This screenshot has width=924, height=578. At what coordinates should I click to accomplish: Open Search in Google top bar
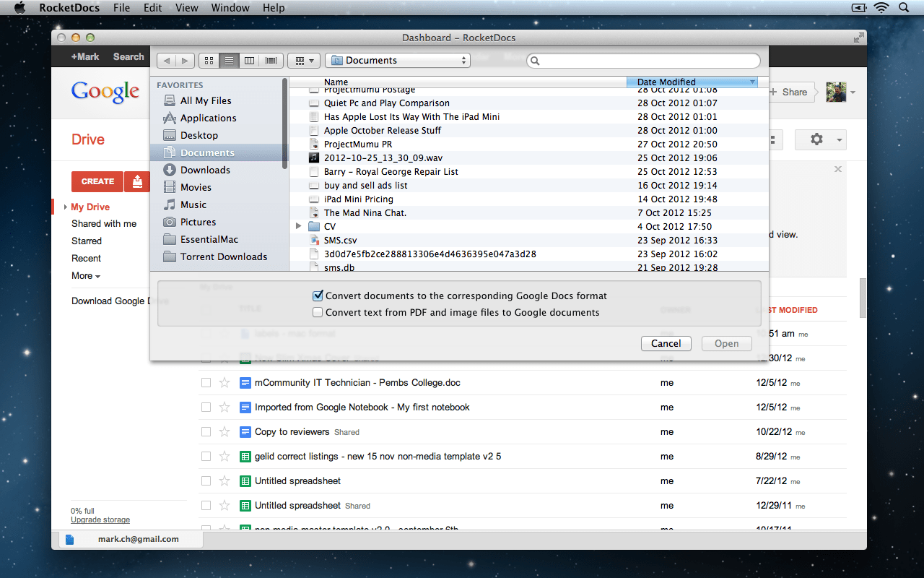click(x=128, y=56)
